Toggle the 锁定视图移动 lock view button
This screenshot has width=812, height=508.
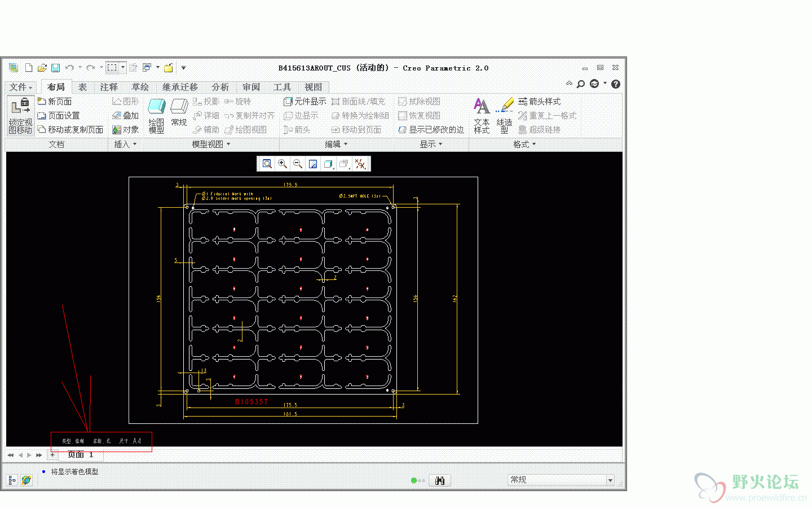click(x=20, y=116)
